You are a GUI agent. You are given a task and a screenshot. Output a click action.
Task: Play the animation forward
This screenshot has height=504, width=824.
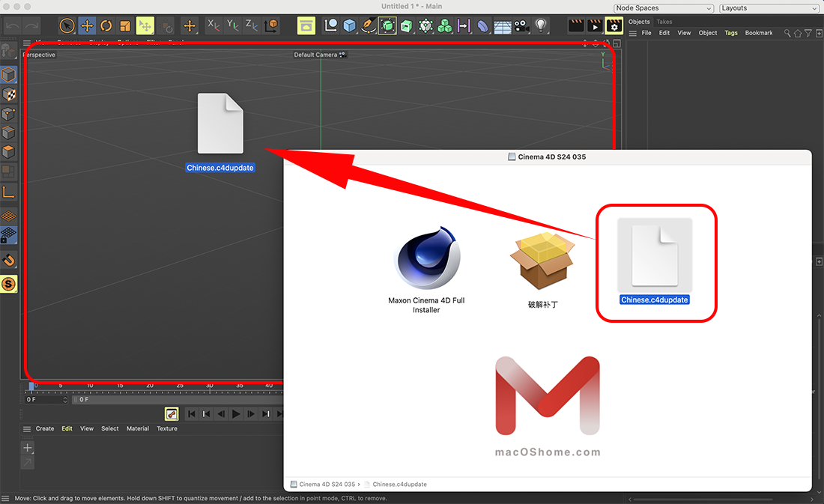(236, 414)
